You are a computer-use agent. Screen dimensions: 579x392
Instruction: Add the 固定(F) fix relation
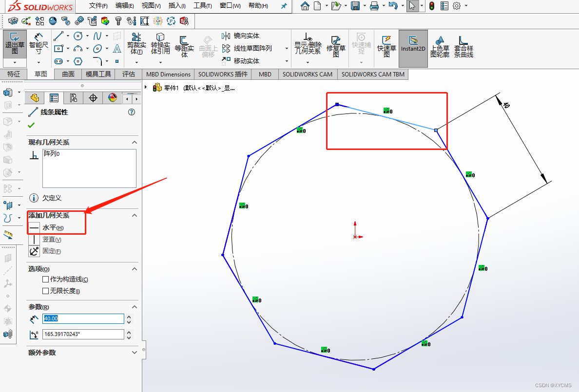tap(45, 251)
